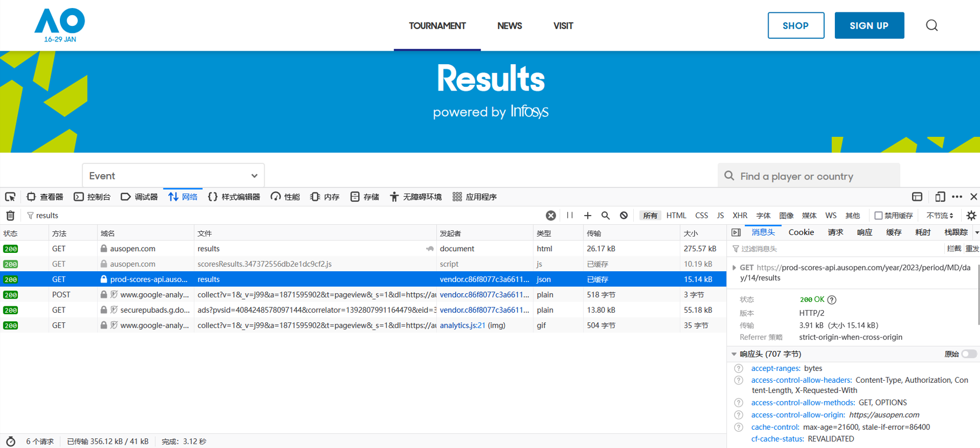Switch to the 控制台 (Console) tab
Image resolution: width=980 pixels, height=448 pixels.
tap(92, 197)
